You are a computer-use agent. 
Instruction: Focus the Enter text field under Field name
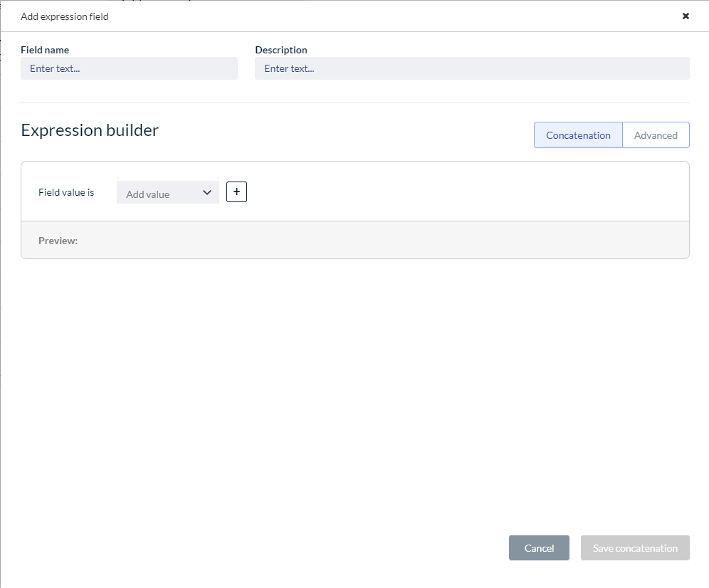coord(129,68)
